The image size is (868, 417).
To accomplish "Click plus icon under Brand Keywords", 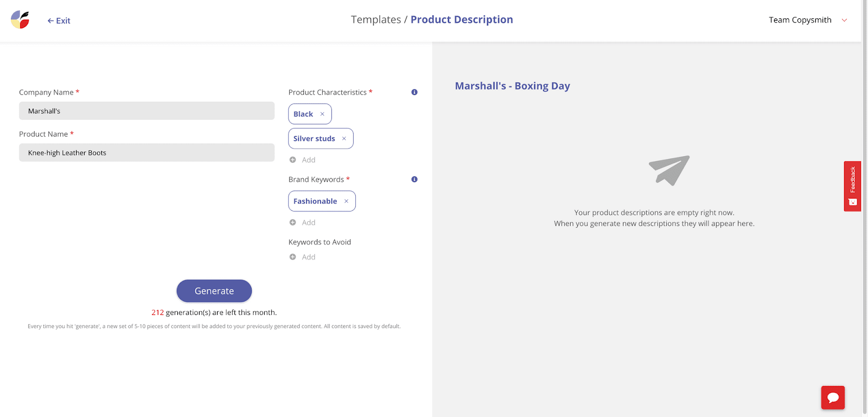I will coord(293,222).
